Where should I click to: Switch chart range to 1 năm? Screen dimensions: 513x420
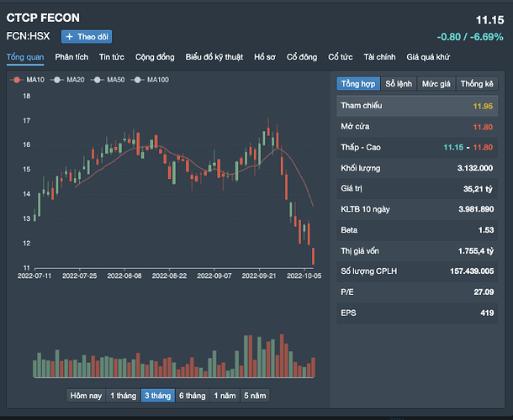pos(225,396)
